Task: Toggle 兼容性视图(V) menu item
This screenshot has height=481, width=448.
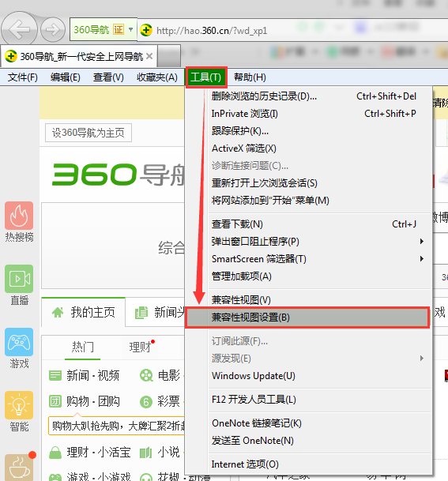Action: click(x=308, y=299)
